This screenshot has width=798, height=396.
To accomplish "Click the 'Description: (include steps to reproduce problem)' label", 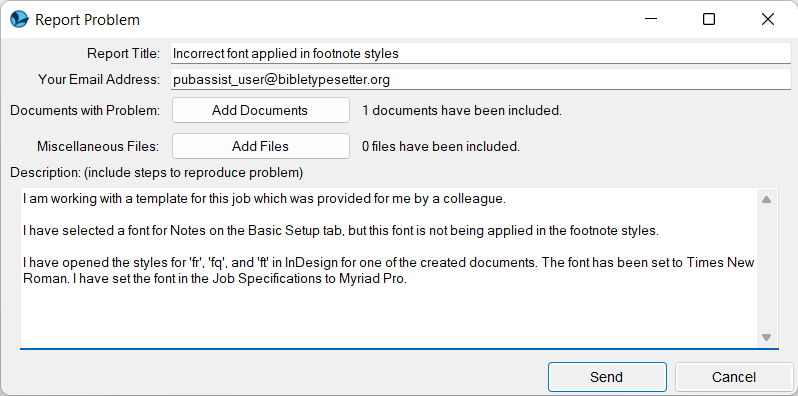I will click(x=157, y=173).
